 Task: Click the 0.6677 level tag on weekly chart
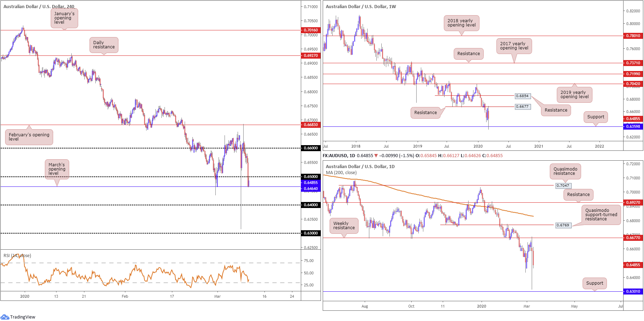[x=522, y=107]
